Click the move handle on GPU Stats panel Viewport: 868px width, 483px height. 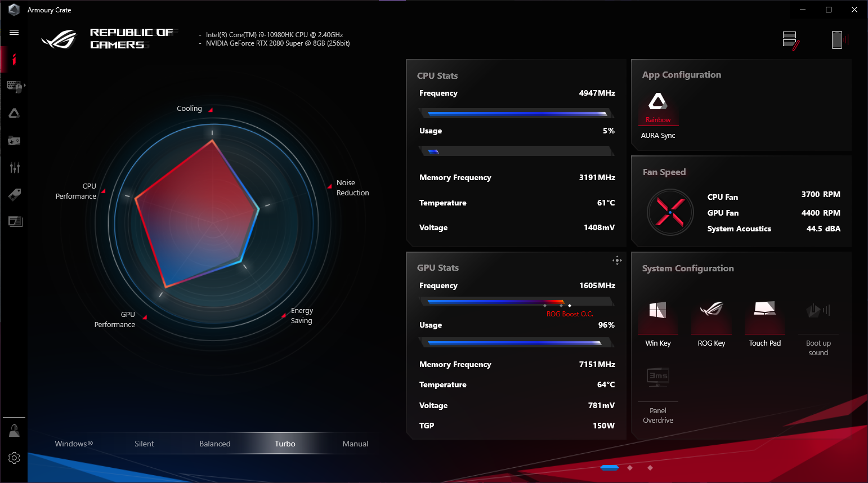(617, 260)
